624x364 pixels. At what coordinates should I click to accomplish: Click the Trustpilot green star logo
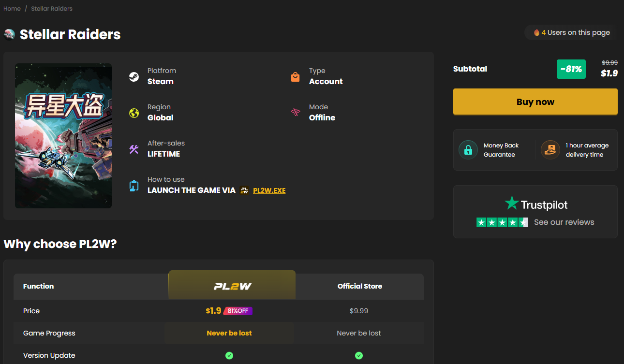511,203
